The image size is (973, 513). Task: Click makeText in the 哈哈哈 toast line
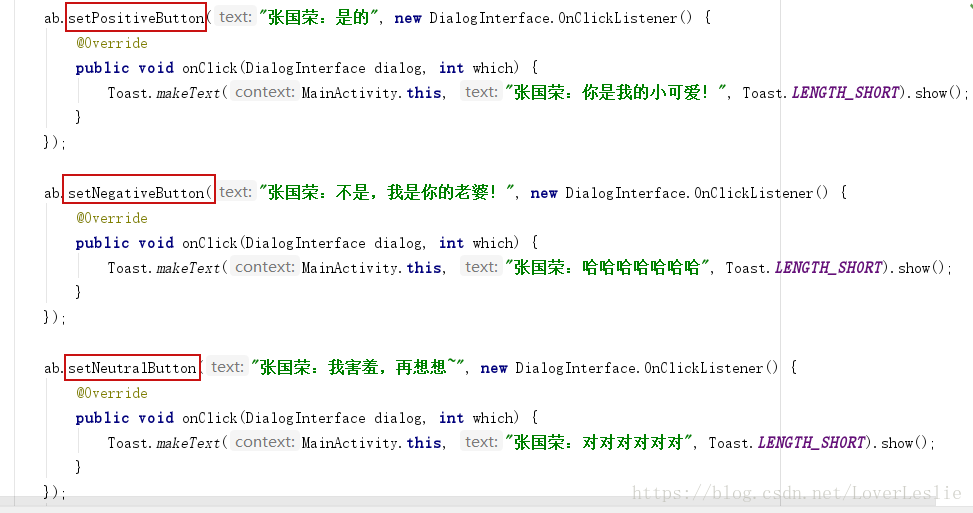(188, 268)
